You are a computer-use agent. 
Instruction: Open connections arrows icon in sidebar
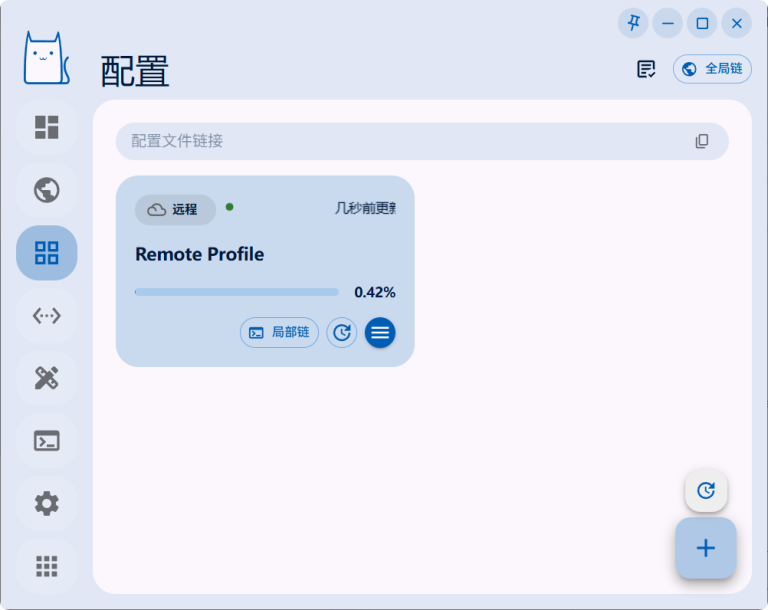click(x=47, y=316)
